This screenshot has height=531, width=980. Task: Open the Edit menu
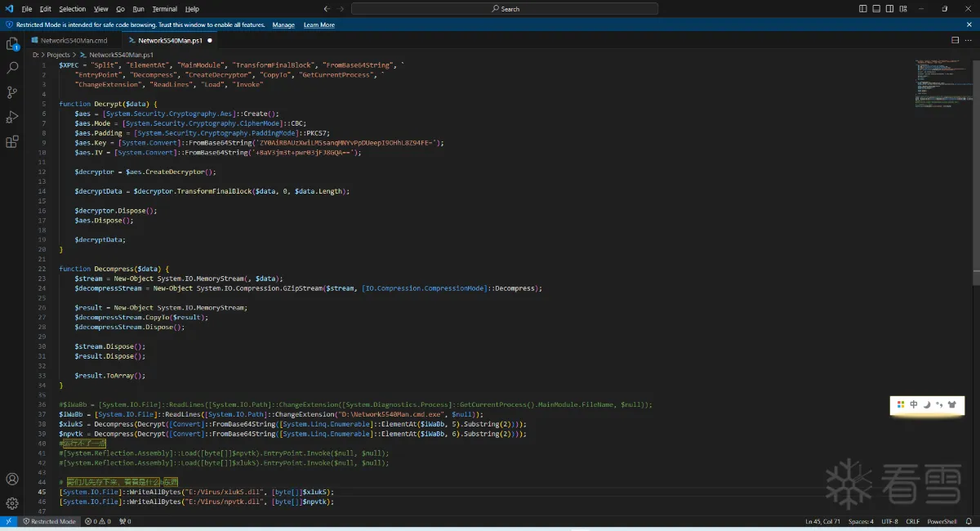(46, 9)
